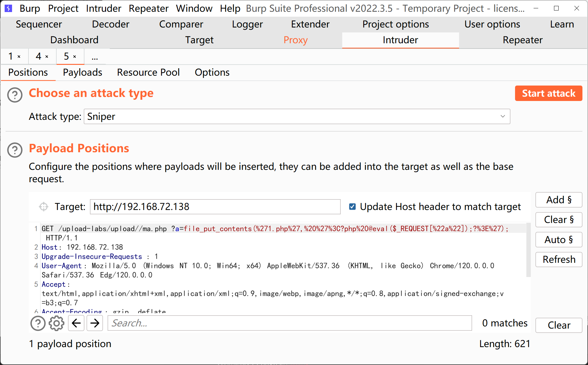Switch to the Logger tab
The width and height of the screenshot is (588, 365).
pyautogui.click(x=247, y=24)
